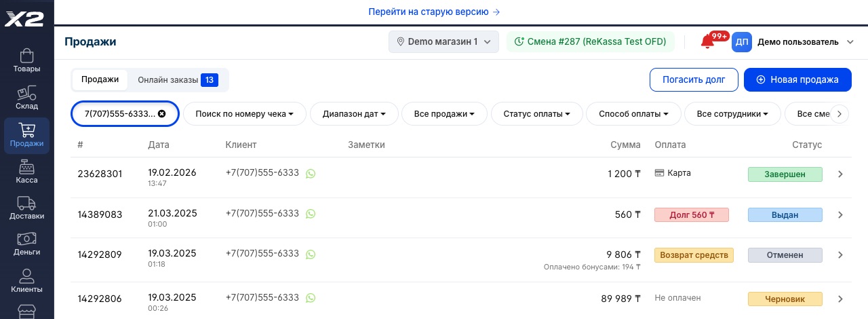This screenshot has width=868, height=319.
Task: Open details arrow for sale 14292806
Action: coord(840,299)
